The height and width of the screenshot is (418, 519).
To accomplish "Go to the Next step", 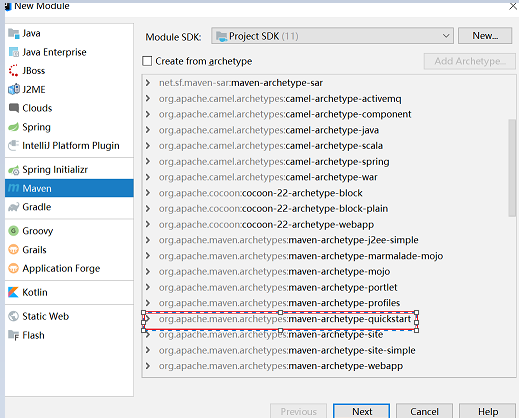I will pyautogui.click(x=362, y=411).
